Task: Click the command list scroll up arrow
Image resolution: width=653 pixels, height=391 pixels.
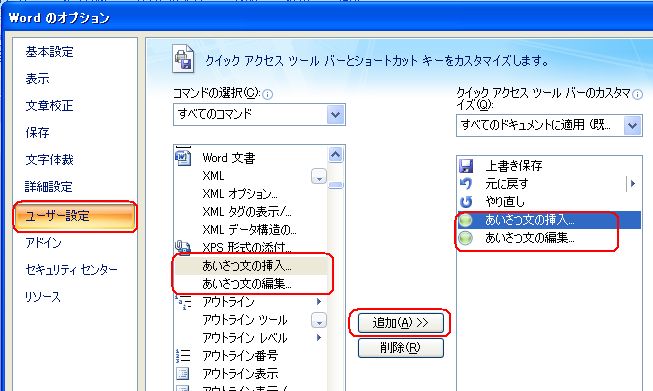Action: [x=336, y=155]
